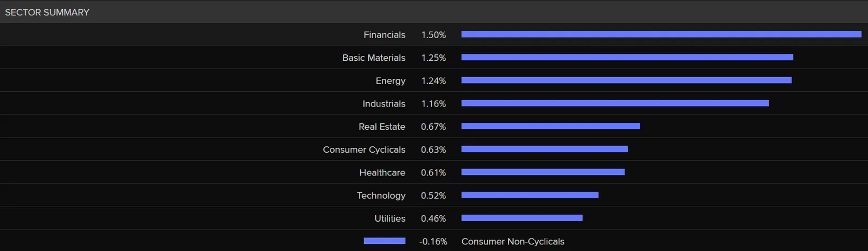Select the Basic Materials sector label
The height and width of the screenshot is (251, 868).
point(373,58)
